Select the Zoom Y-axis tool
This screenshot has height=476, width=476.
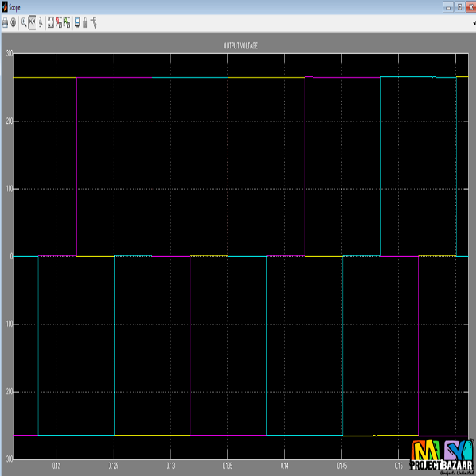(40, 23)
